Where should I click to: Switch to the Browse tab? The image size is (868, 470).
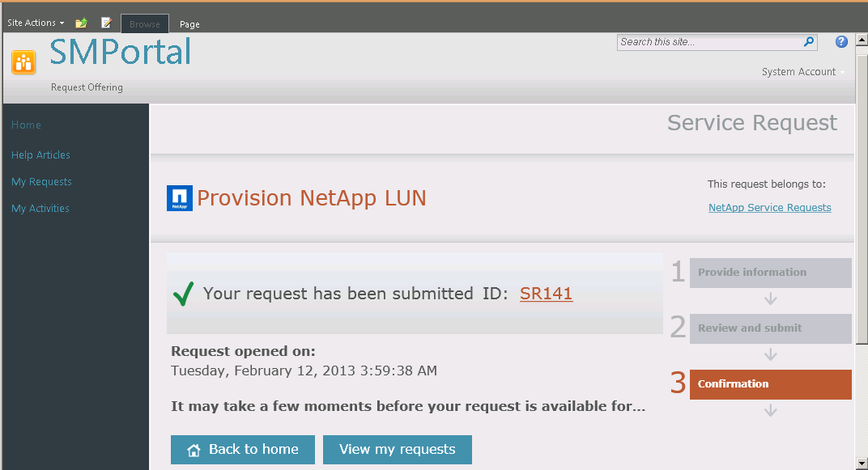pyautogui.click(x=144, y=23)
